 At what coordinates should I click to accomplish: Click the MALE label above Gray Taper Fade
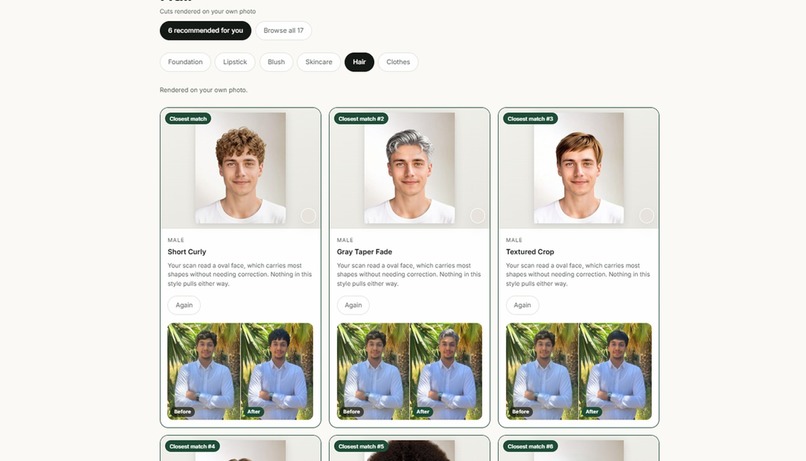click(x=345, y=240)
